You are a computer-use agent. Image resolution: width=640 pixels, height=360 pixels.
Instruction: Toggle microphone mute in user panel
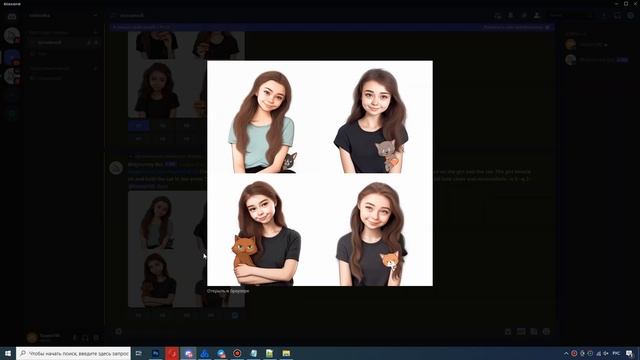(75, 338)
